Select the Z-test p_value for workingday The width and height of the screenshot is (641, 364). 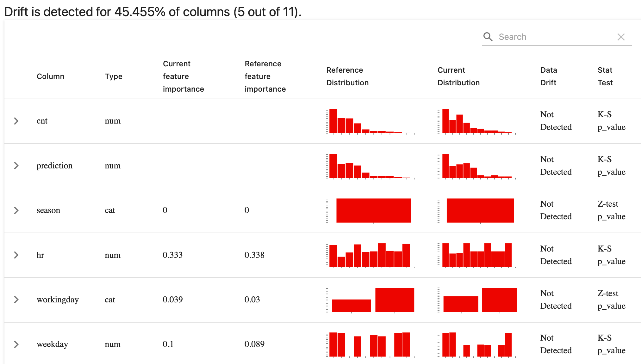tap(611, 300)
